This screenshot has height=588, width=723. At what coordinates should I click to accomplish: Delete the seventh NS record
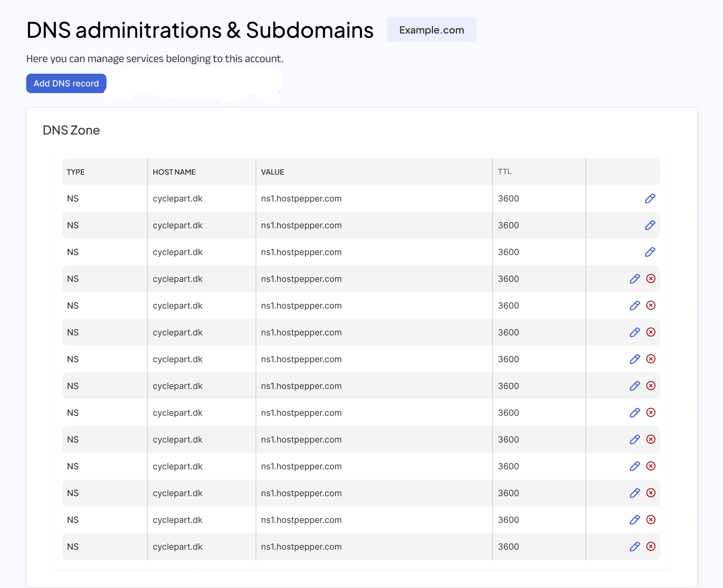[651, 359]
